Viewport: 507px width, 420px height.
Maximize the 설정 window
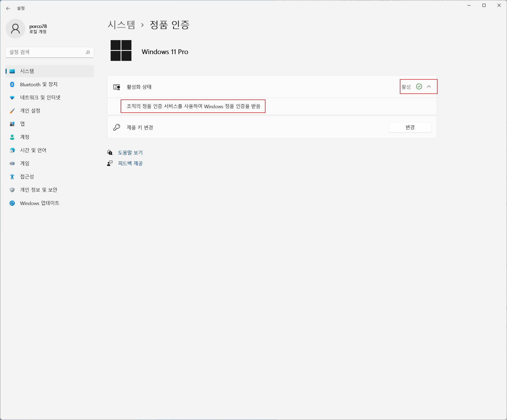484,6
